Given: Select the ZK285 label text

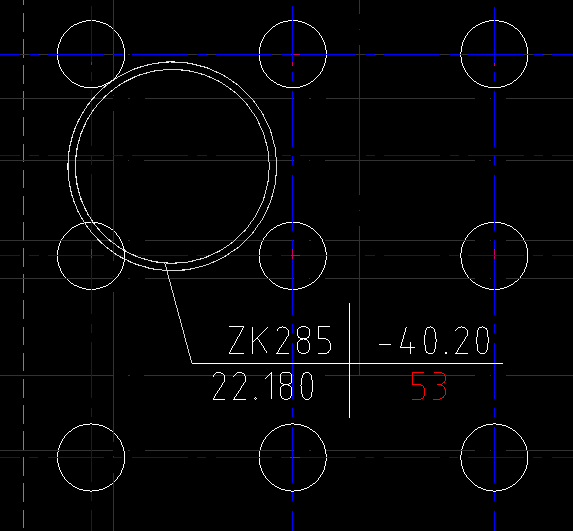Looking at the screenshot, I should (x=280, y=340).
